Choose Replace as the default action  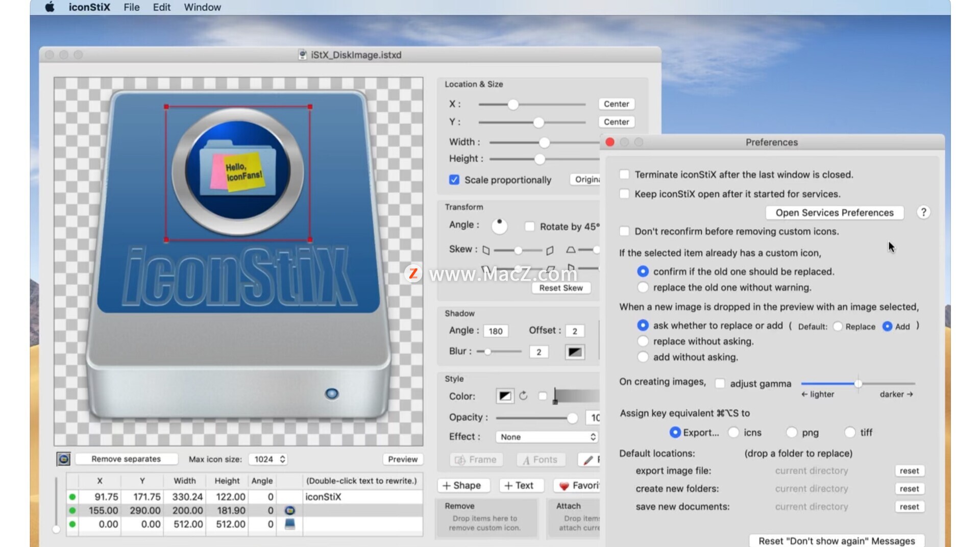(x=838, y=326)
